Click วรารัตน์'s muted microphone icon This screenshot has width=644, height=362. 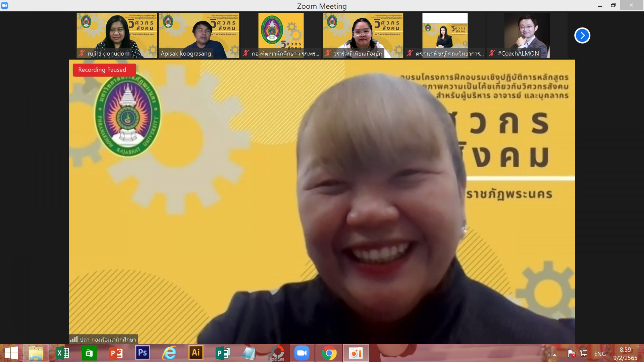click(x=328, y=53)
